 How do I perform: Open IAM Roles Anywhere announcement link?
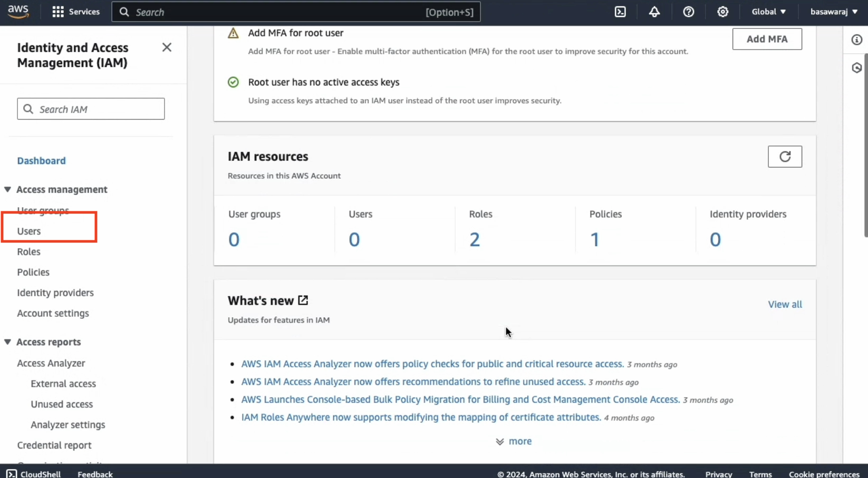(x=421, y=417)
